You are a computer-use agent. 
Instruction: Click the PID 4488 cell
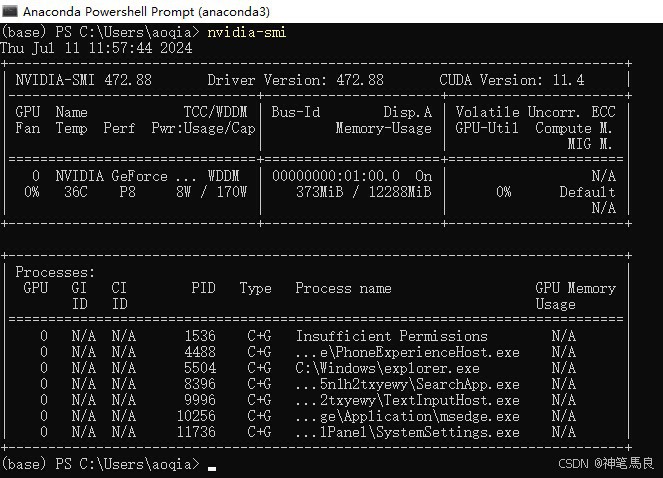click(200, 352)
